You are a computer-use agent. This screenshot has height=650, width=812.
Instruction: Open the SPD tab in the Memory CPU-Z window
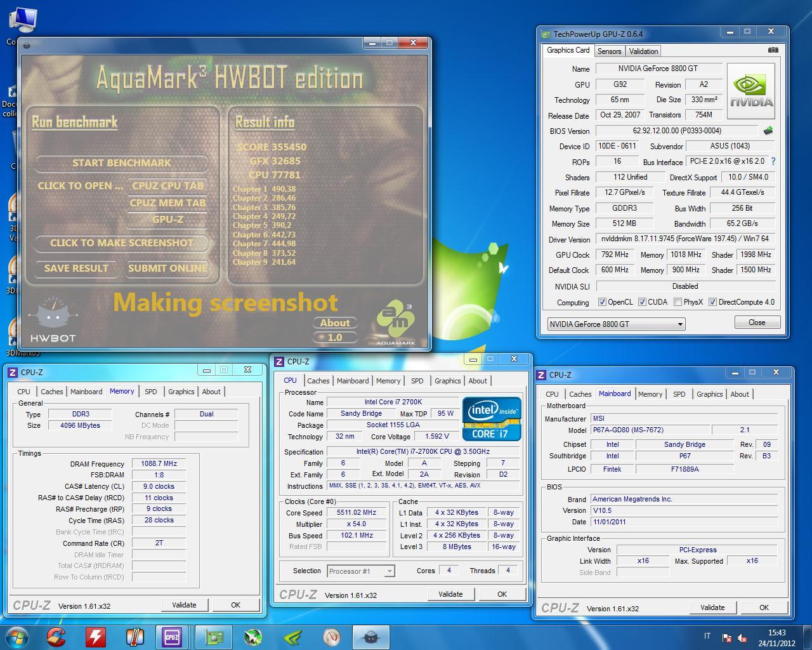151,392
